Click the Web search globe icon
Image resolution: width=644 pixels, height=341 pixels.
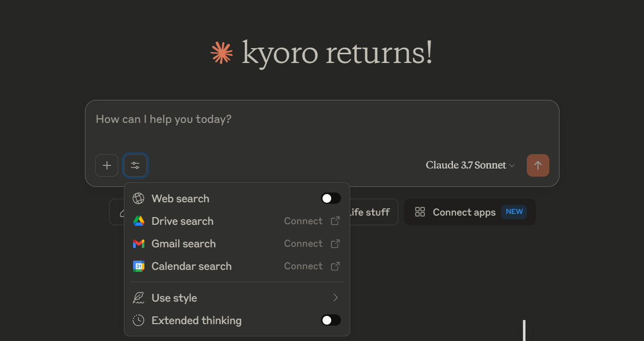point(138,199)
